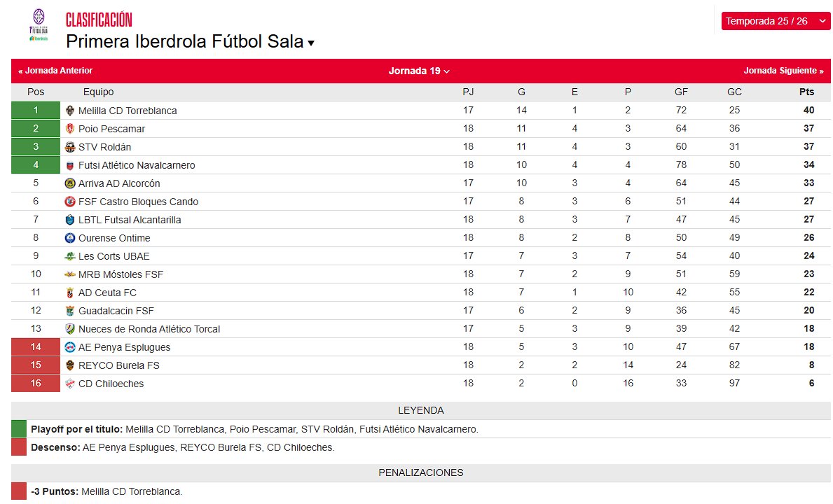Open the Jornada 19 matchday dropdown

[x=417, y=70]
